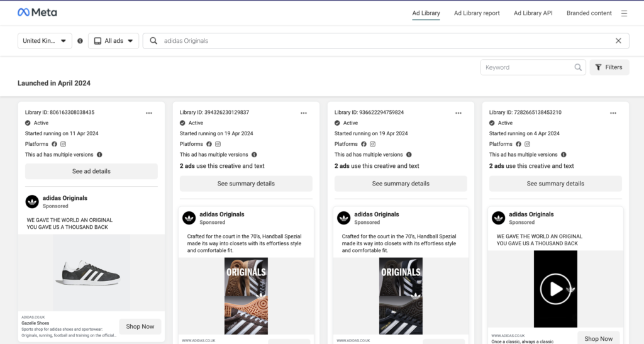Click multiple versions info icon on ad 7282665138453210
The height and width of the screenshot is (344, 644).
coord(563,155)
